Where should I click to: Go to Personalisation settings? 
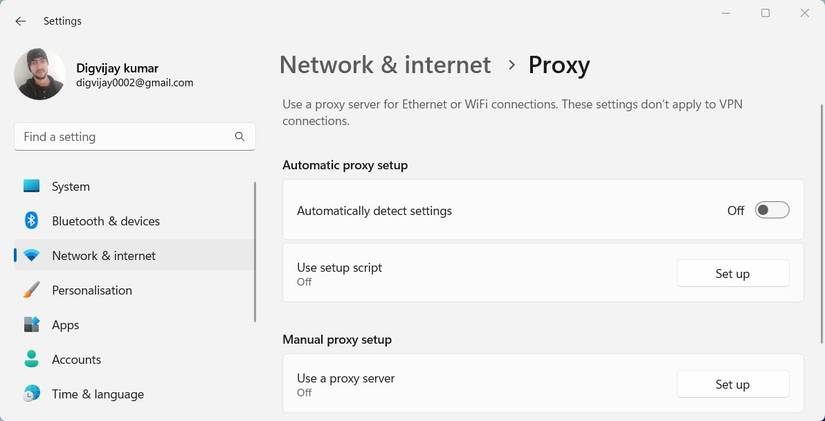tap(92, 290)
